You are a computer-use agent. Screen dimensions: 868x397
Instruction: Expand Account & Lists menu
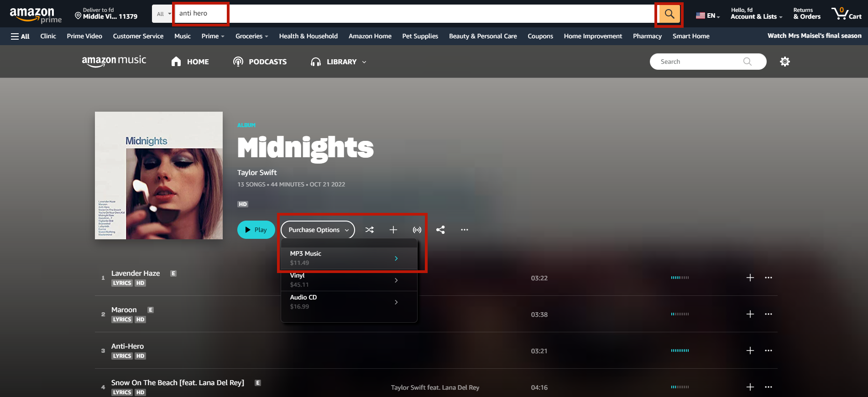click(756, 14)
